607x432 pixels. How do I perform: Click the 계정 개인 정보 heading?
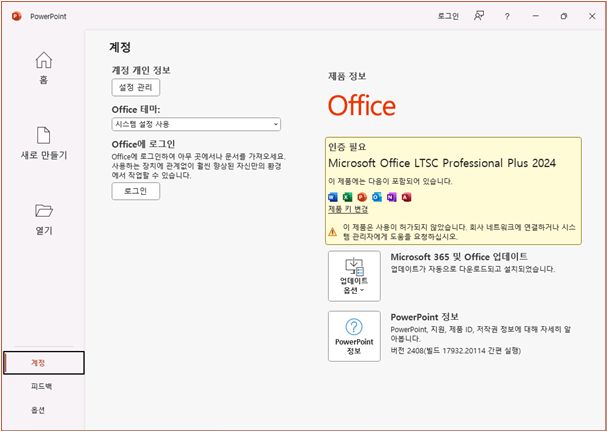point(141,70)
